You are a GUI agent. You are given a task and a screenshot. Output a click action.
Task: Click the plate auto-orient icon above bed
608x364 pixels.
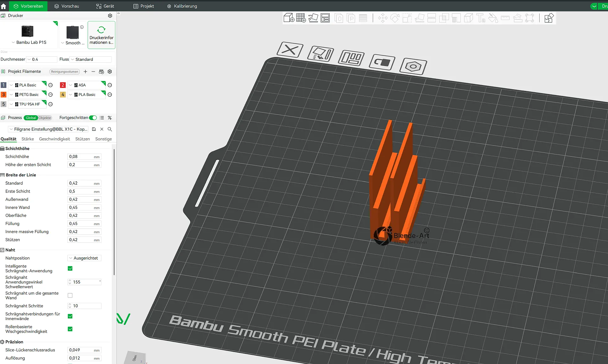pos(320,53)
